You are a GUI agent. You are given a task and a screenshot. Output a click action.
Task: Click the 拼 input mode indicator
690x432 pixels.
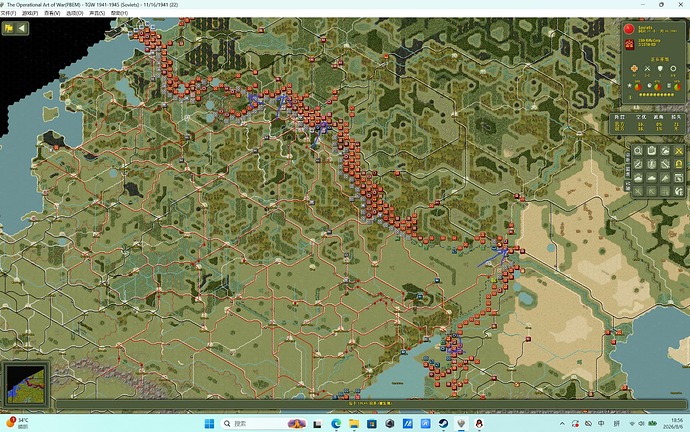[617, 424]
